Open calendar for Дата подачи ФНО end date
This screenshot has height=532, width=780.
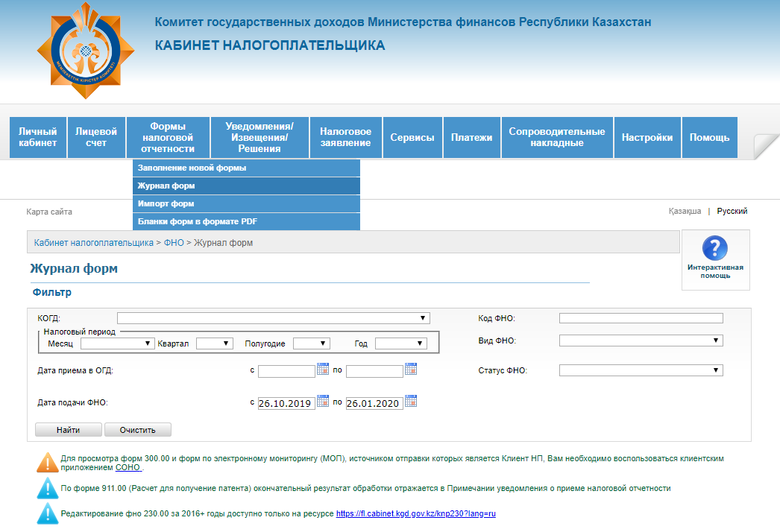(x=411, y=402)
